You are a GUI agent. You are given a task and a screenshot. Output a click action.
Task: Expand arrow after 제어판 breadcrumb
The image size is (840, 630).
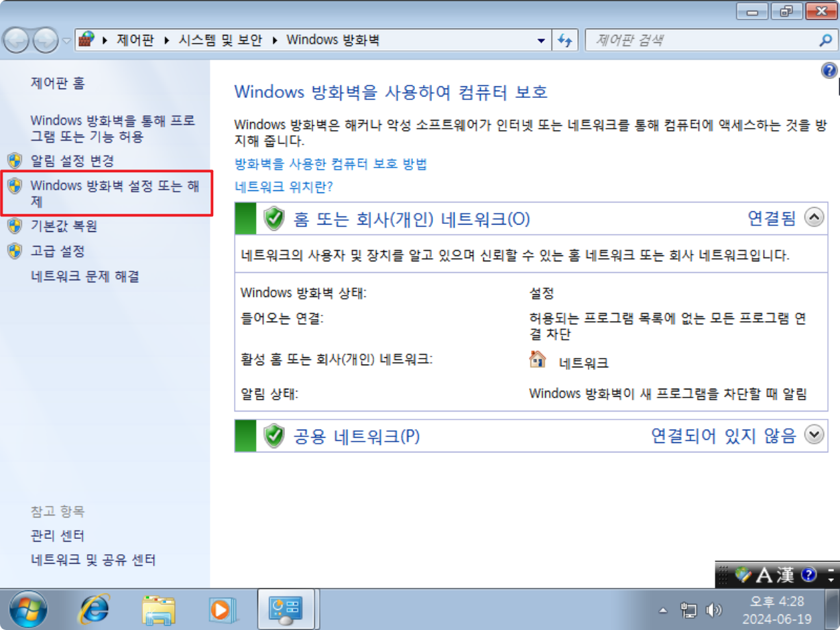tap(166, 40)
